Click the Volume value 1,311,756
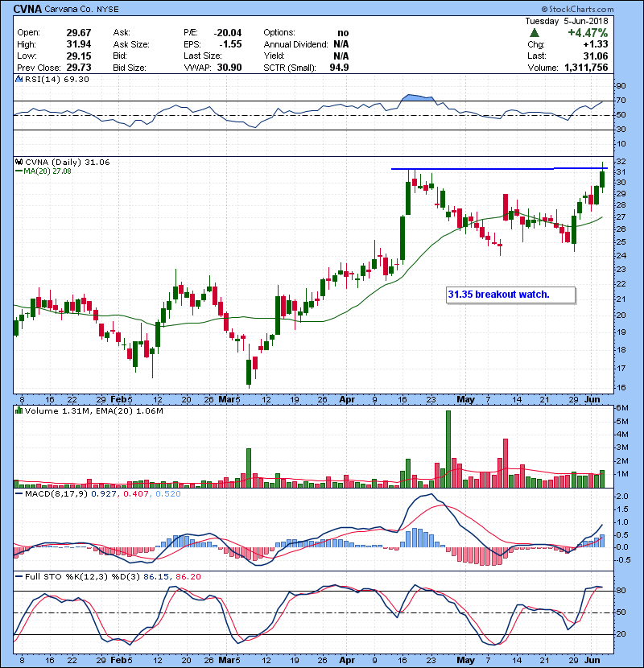 pyautogui.click(x=586, y=68)
